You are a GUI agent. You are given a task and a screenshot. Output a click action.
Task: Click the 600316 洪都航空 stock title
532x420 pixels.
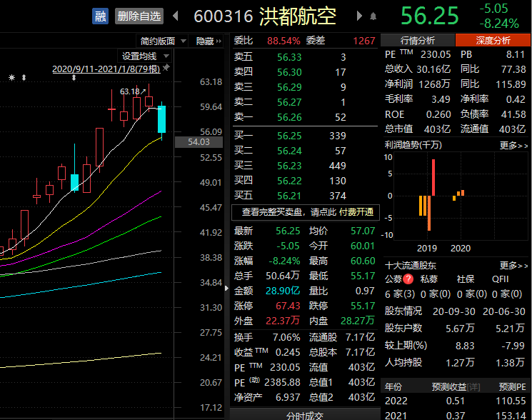point(265,16)
